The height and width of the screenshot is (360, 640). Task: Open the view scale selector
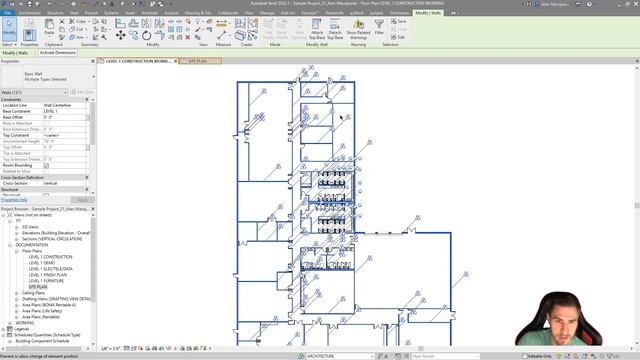(111, 349)
